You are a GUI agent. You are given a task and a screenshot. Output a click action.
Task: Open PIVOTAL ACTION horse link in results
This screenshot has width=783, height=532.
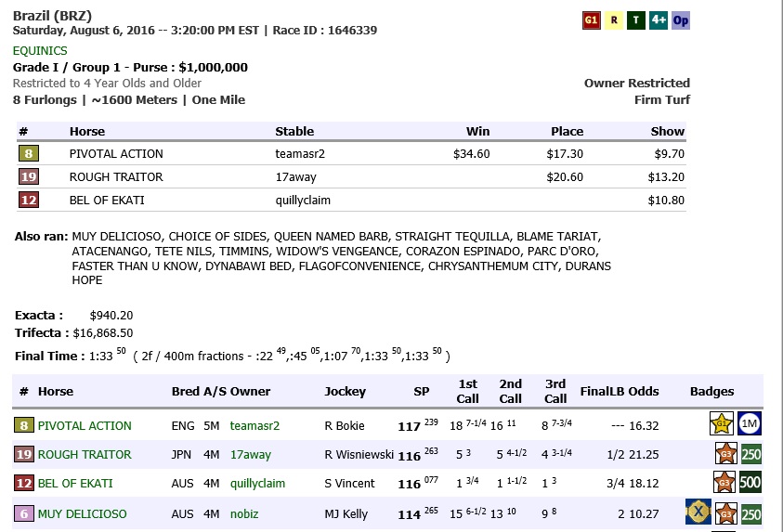coord(85,426)
